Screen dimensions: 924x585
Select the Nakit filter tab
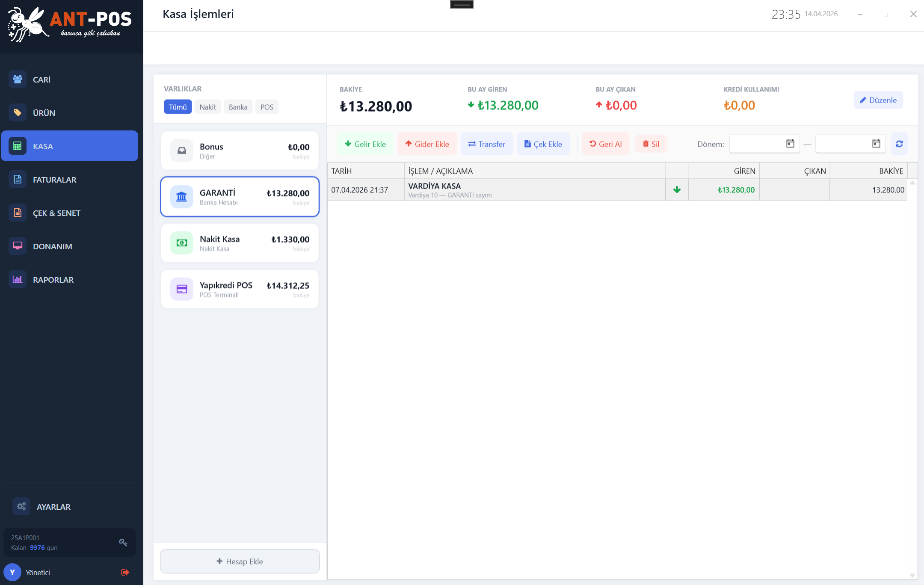[x=207, y=107]
